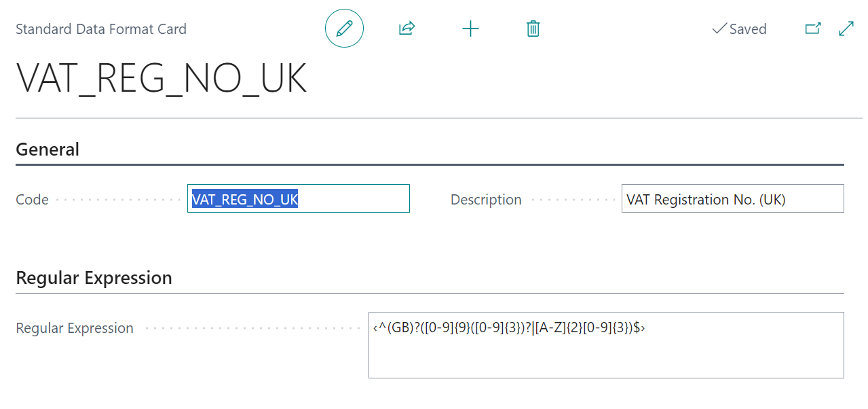Collapse the General section header
The height and width of the screenshot is (409, 868).
[x=48, y=149]
